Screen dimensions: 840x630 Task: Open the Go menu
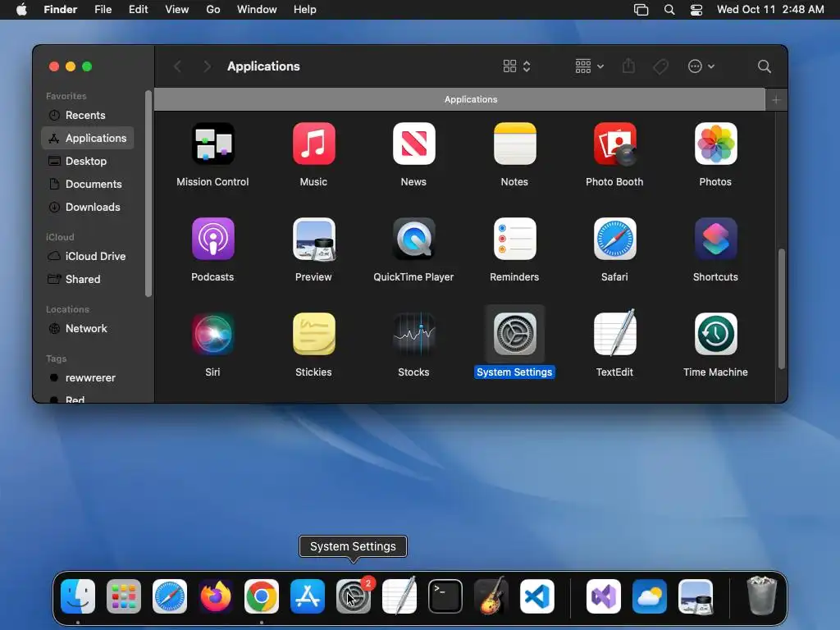(213, 10)
